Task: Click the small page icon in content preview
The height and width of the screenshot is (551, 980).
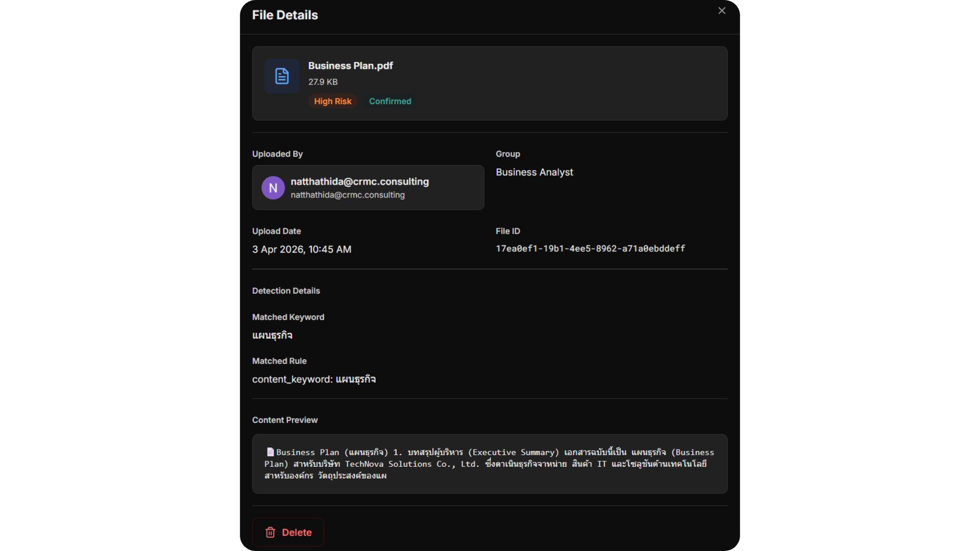Action: click(270, 452)
